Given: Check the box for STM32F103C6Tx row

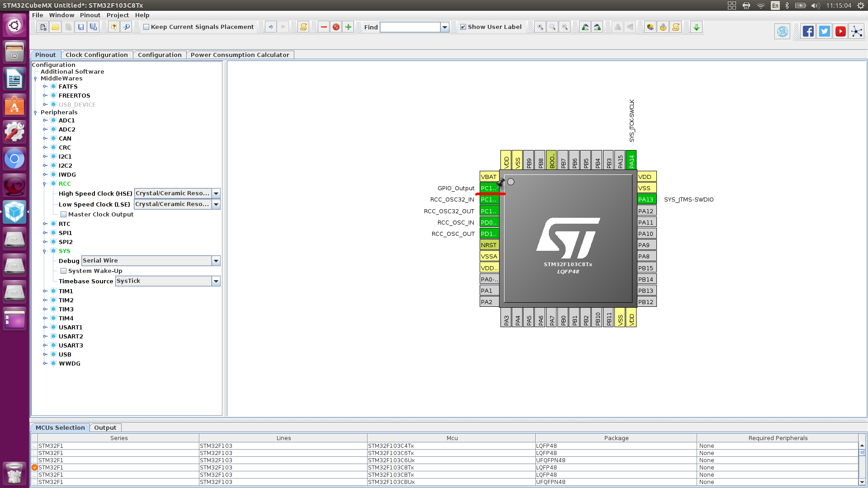Looking at the screenshot, I should click(x=34, y=453).
